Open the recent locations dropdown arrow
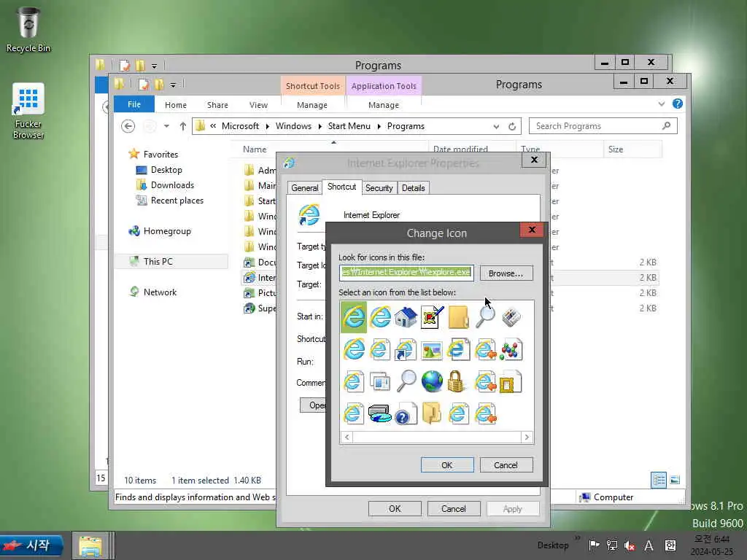 tap(166, 126)
